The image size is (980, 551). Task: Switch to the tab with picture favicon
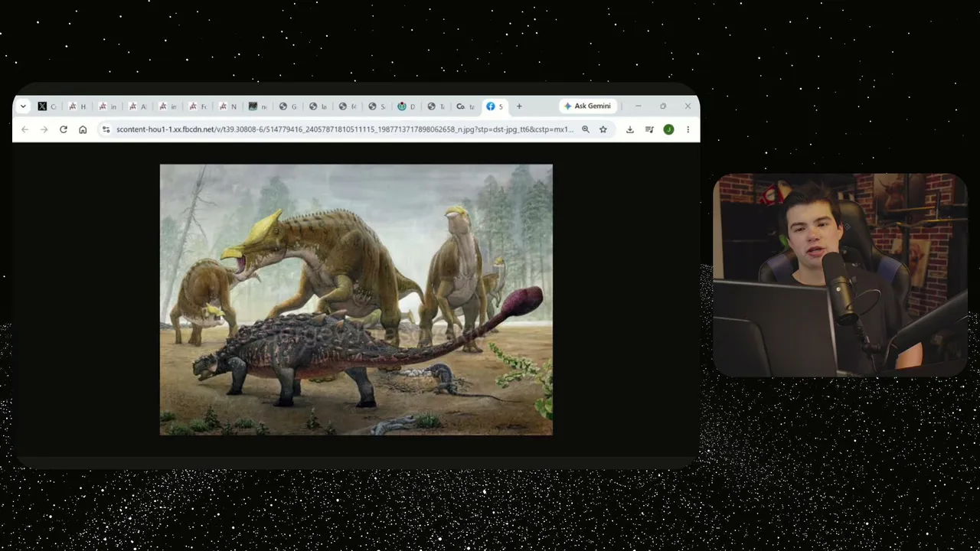click(x=257, y=106)
